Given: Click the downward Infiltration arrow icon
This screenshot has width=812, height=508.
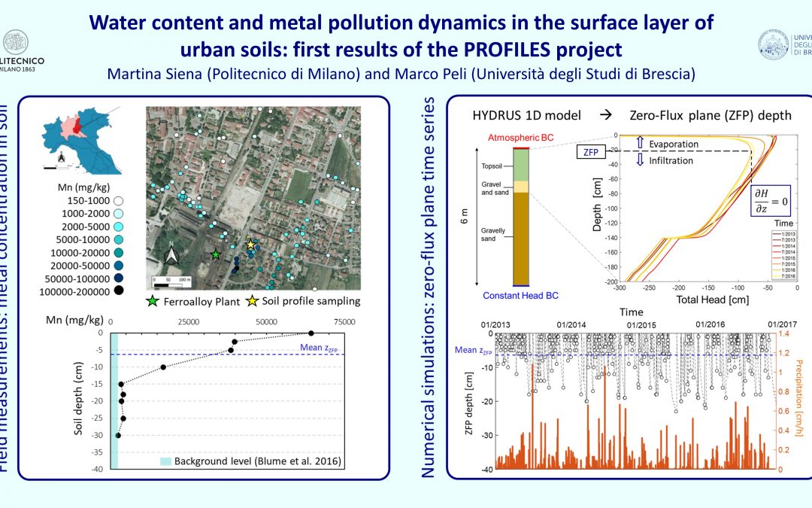Looking at the screenshot, I should [x=640, y=160].
